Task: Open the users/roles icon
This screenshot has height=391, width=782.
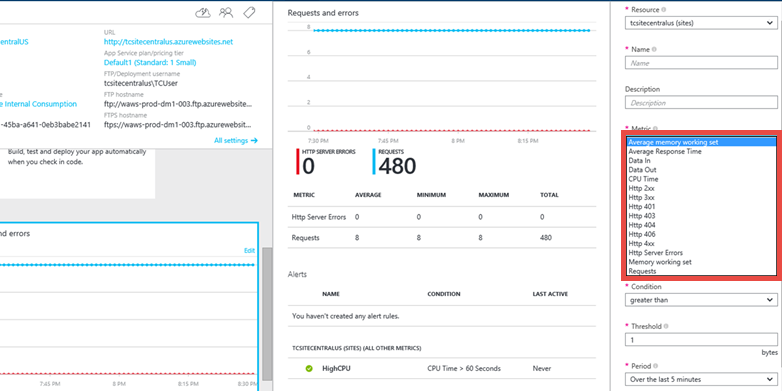Action: (x=226, y=12)
